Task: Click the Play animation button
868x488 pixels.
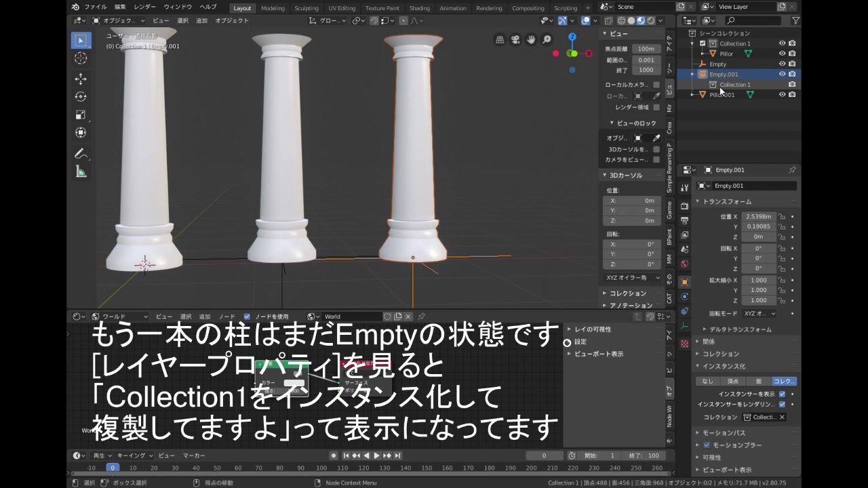Action: (376, 455)
